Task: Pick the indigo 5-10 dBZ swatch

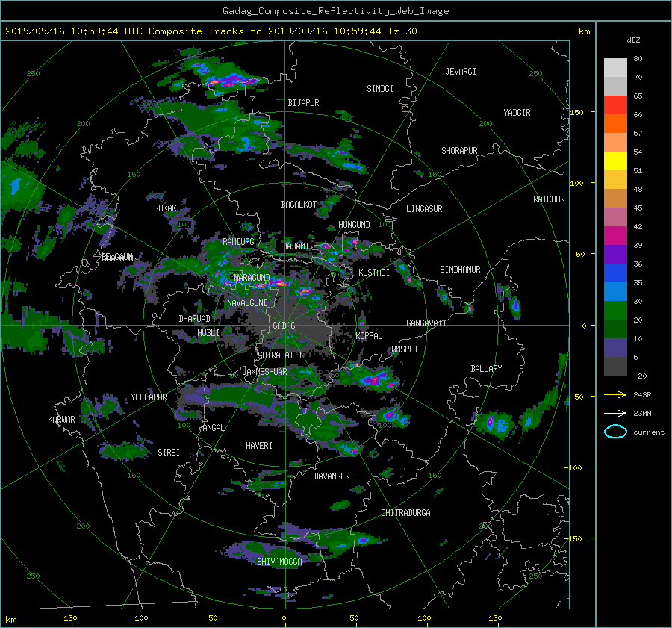Action: coord(615,348)
